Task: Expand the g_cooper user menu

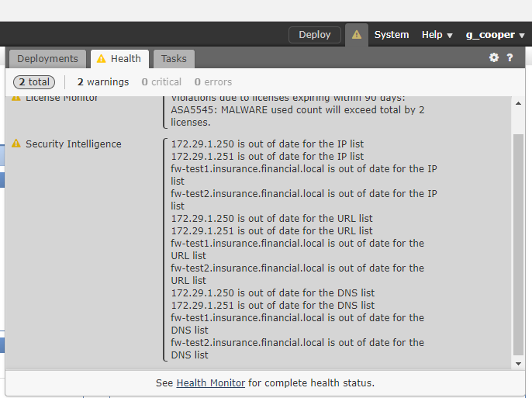Action: 495,35
